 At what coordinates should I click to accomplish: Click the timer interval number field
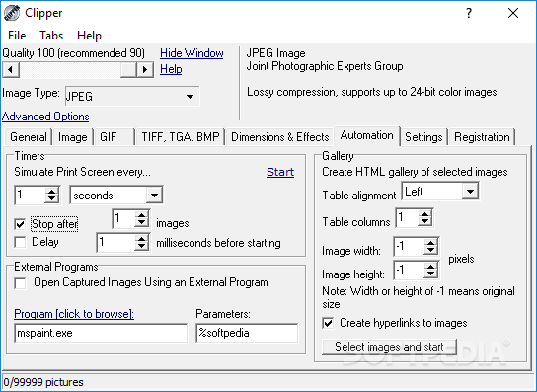31,196
